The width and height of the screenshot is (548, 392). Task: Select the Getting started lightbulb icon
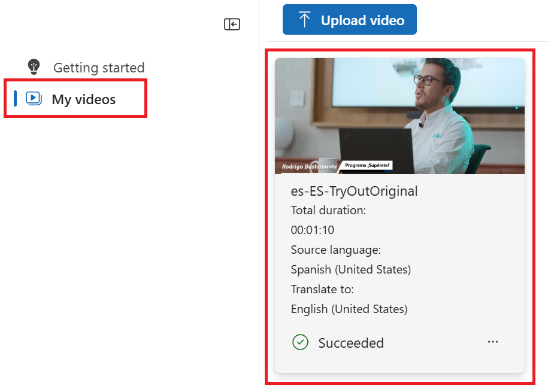[34, 67]
